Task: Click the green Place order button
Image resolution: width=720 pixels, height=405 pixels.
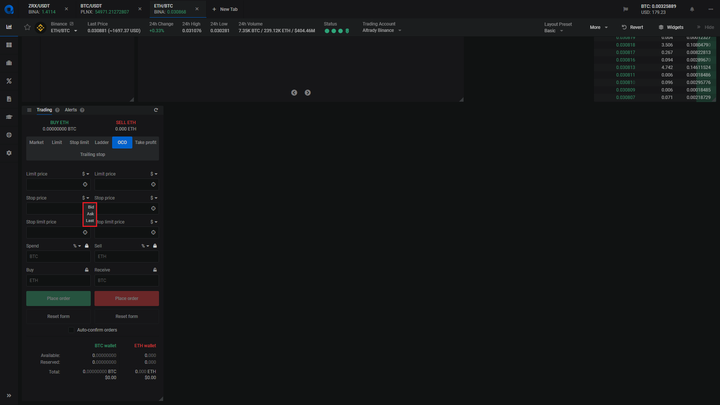Action: tap(58, 298)
